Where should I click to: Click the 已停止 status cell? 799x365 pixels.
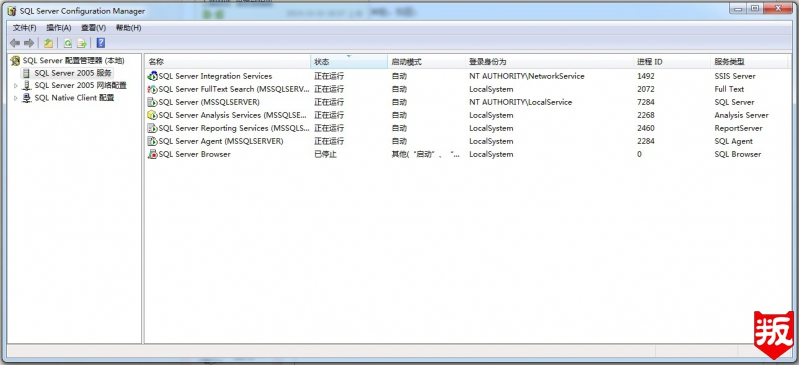point(326,154)
